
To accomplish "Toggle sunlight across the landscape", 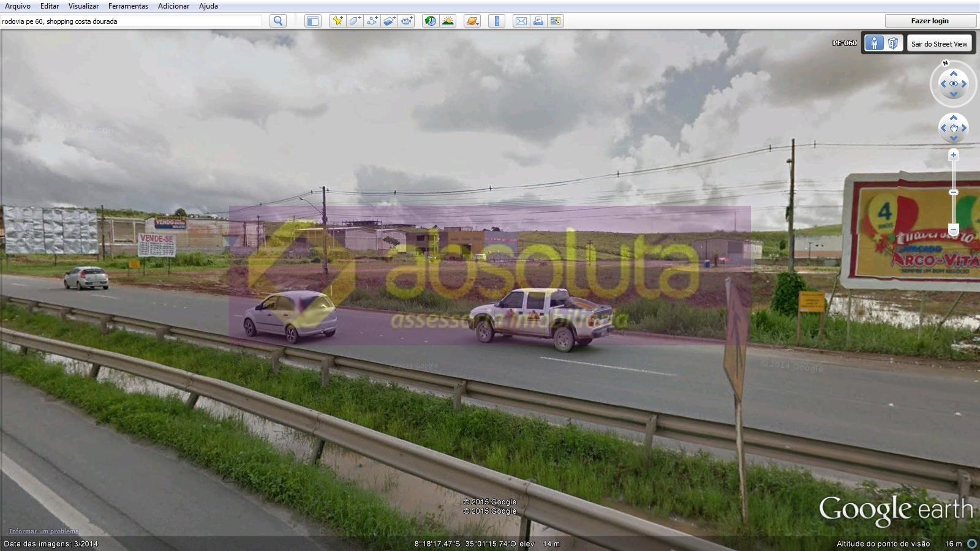I will click(448, 21).
